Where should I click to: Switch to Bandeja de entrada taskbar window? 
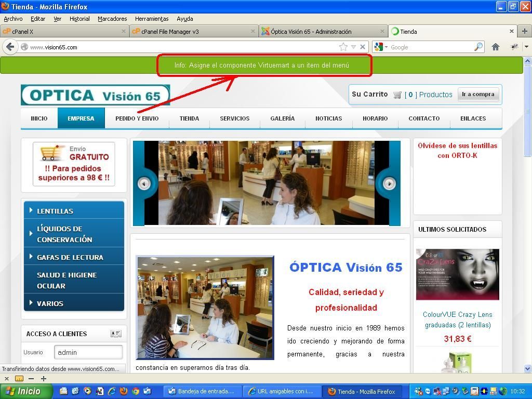tap(203, 391)
